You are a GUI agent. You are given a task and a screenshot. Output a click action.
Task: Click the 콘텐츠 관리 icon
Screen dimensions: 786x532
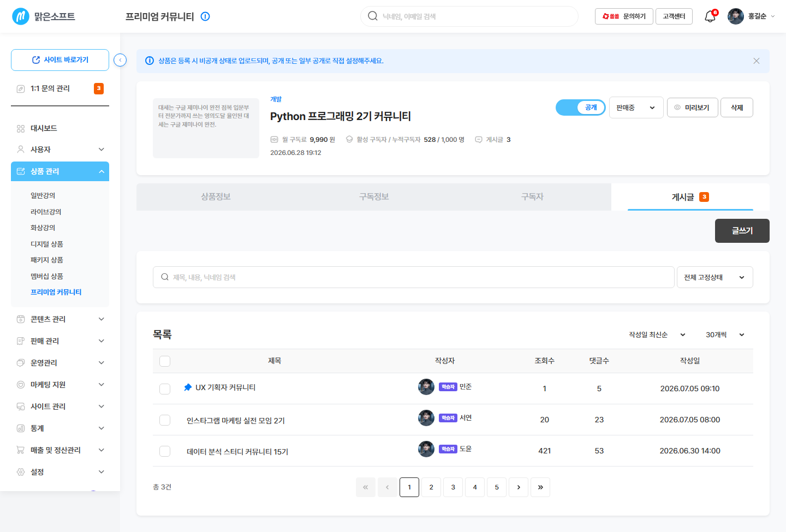21,319
